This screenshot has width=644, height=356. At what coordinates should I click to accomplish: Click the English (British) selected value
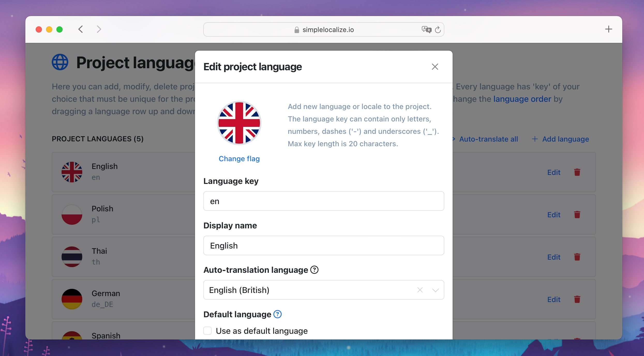239,290
